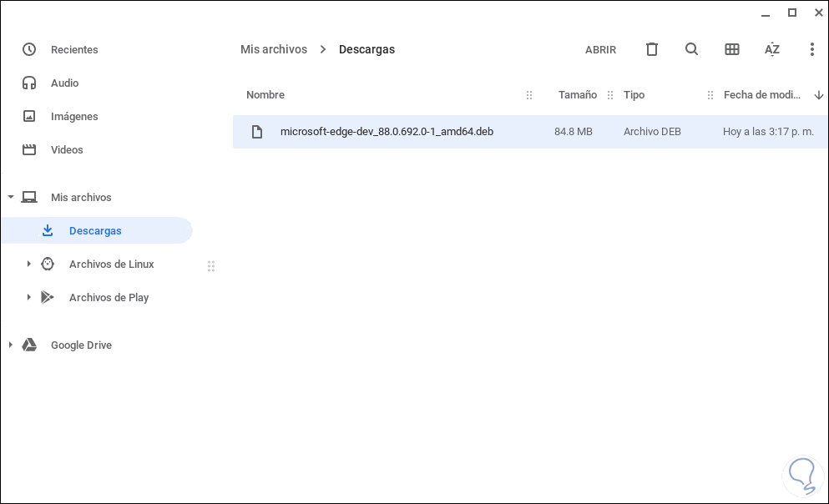This screenshot has height=504, width=829.
Task: Click the delete trash can icon
Action: [x=652, y=49]
